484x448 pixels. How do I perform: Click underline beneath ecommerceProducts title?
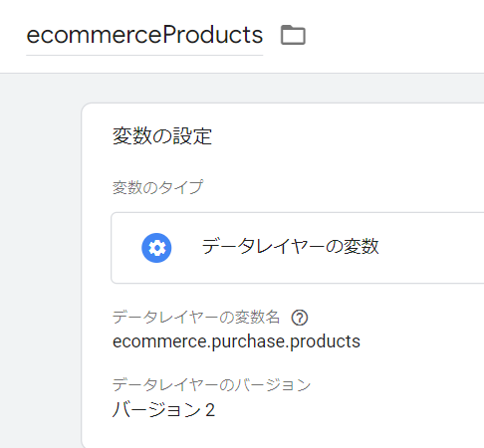coord(144,56)
